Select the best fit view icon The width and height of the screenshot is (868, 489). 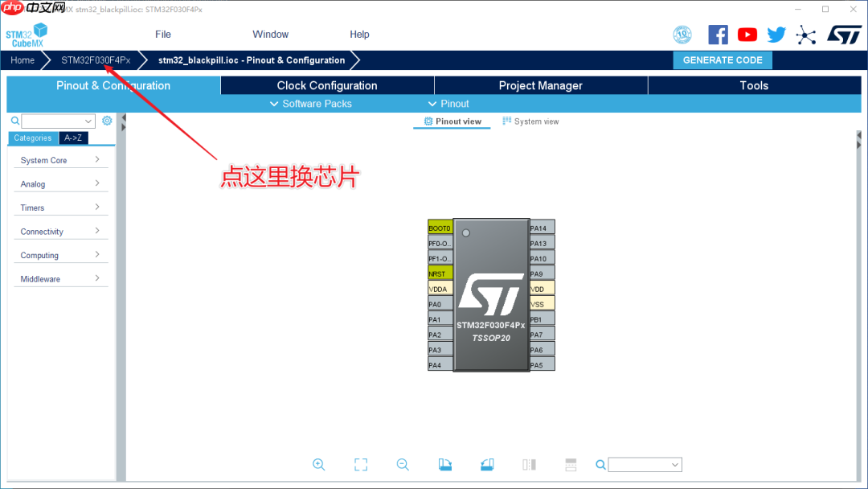361,464
